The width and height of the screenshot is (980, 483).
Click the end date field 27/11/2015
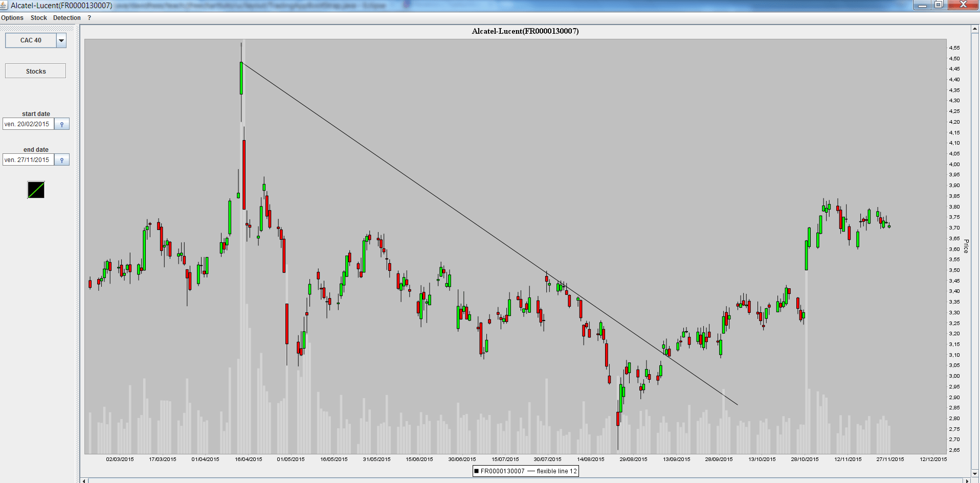[28, 160]
